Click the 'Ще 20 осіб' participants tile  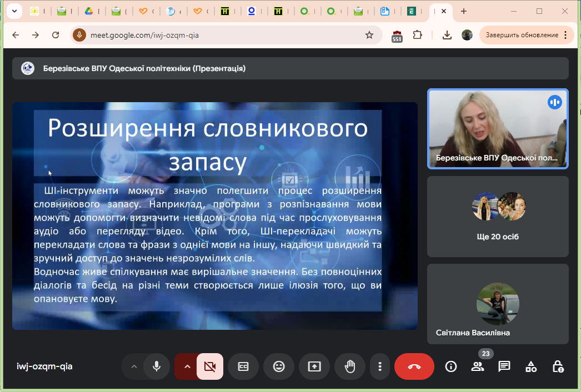coord(498,217)
